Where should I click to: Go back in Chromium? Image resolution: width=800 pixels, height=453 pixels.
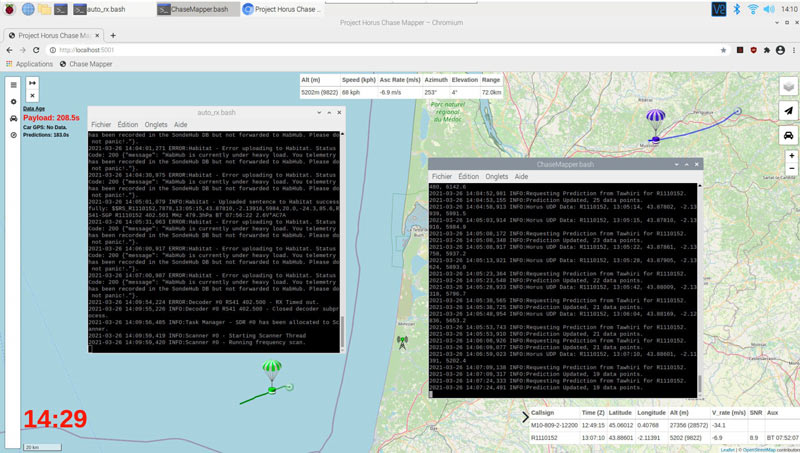coord(9,50)
